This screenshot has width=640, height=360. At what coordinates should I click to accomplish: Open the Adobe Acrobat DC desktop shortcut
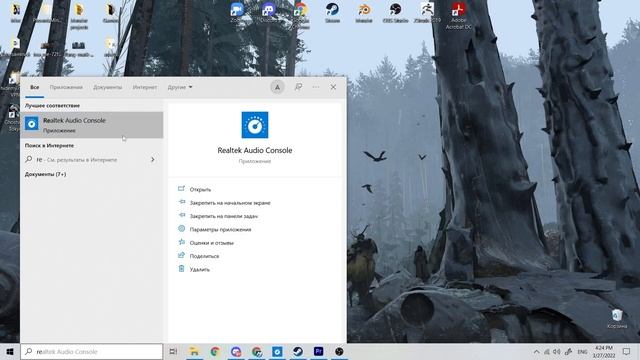(458, 15)
